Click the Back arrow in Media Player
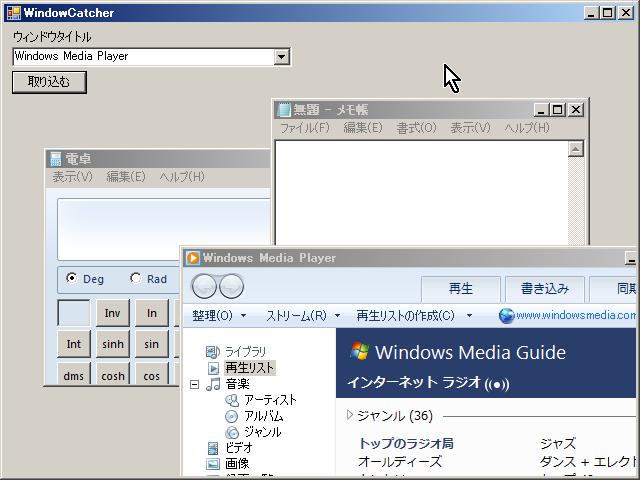This screenshot has width=640, height=480. click(204, 287)
